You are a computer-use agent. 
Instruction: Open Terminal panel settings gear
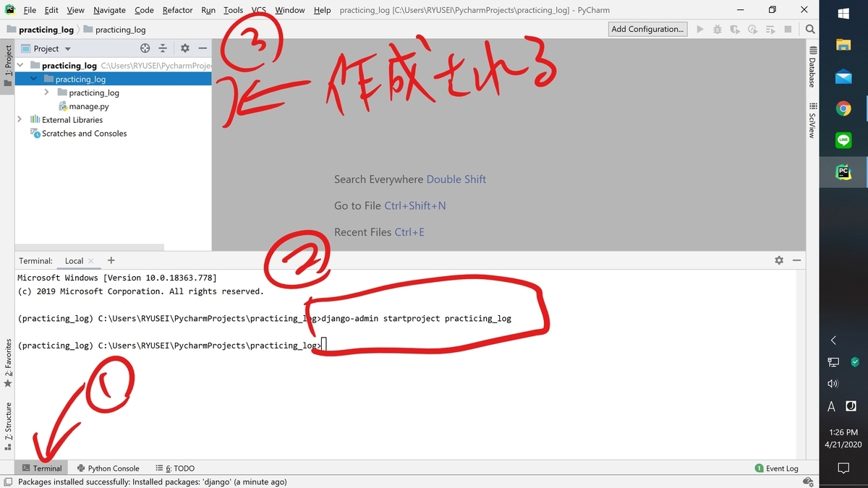(779, 260)
